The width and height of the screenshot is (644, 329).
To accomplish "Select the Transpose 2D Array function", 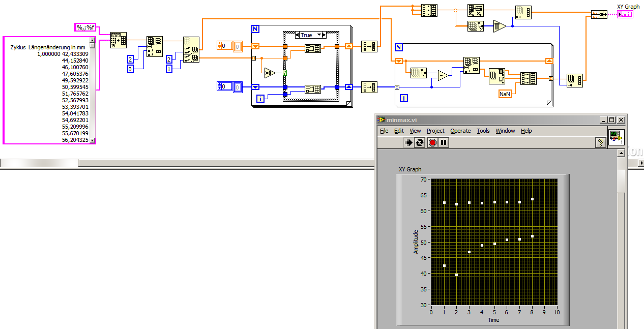I will coord(476,10).
